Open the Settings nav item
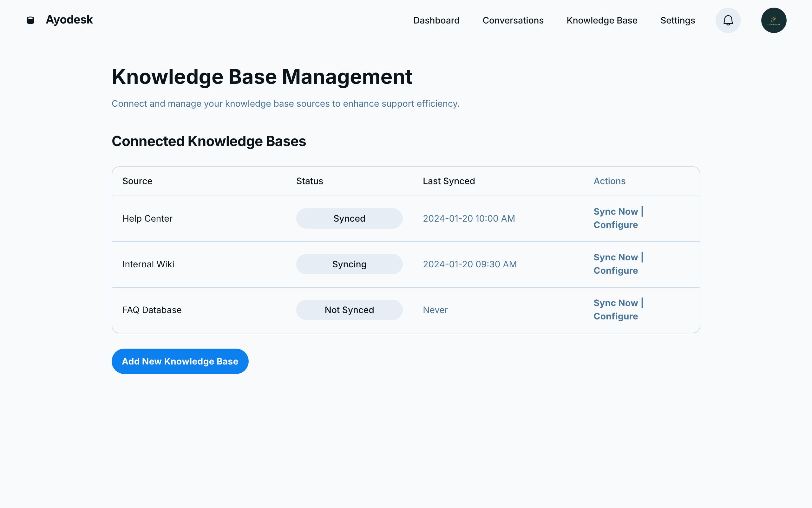This screenshot has width=812, height=508. point(678,21)
